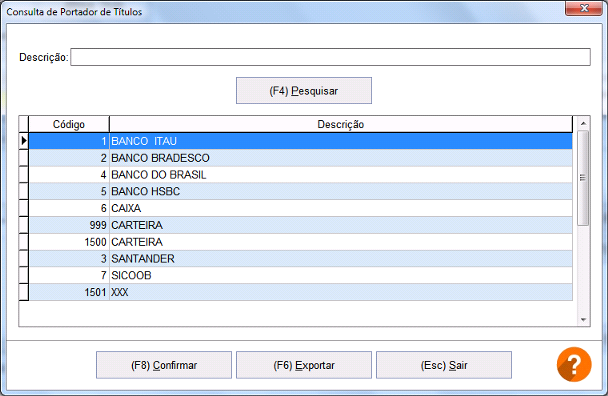
Task: Open the orange question mark help icon
Action: tap(574, 364)
